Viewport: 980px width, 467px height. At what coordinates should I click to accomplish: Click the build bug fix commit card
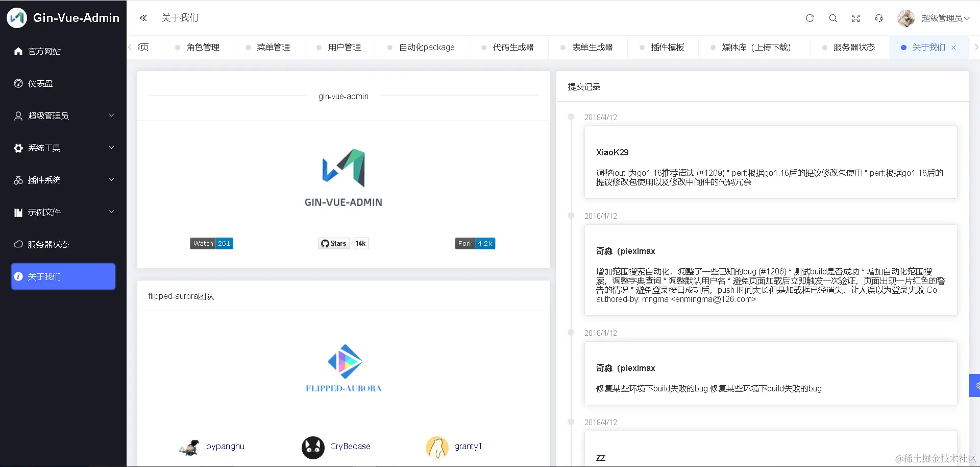click(x=771, y=373)
